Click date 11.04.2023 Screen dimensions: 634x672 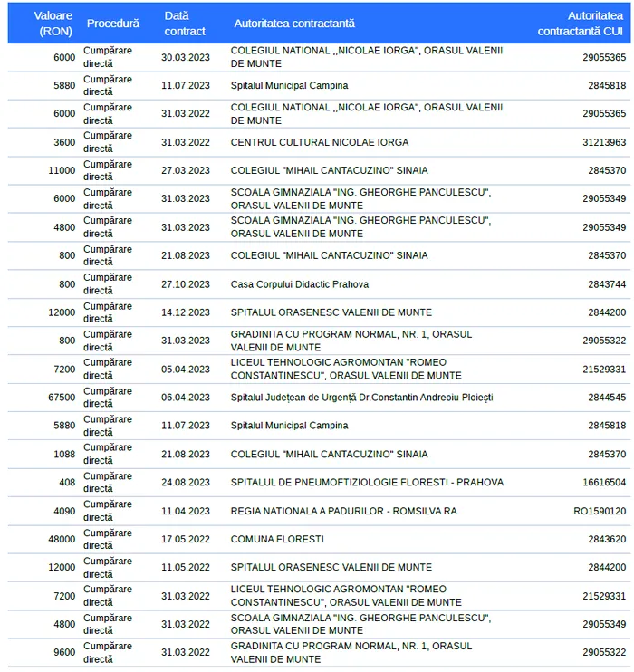tap(186, 511)
